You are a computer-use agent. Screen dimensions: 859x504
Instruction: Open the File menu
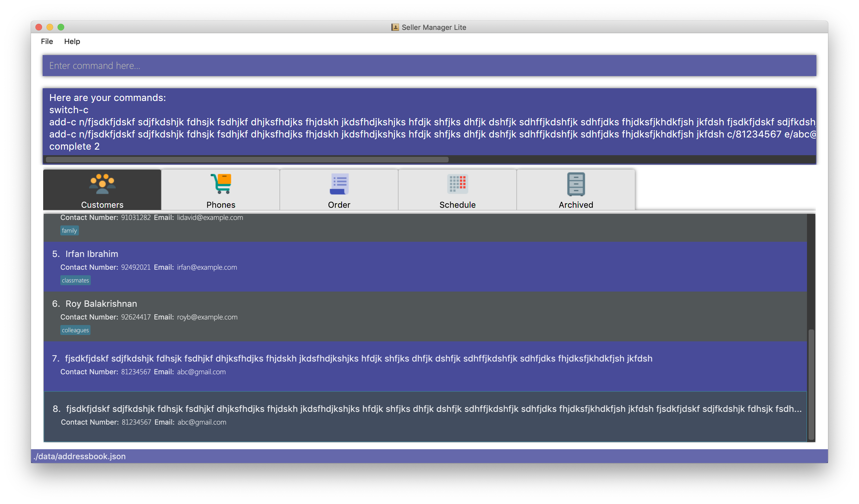[47, 41]
